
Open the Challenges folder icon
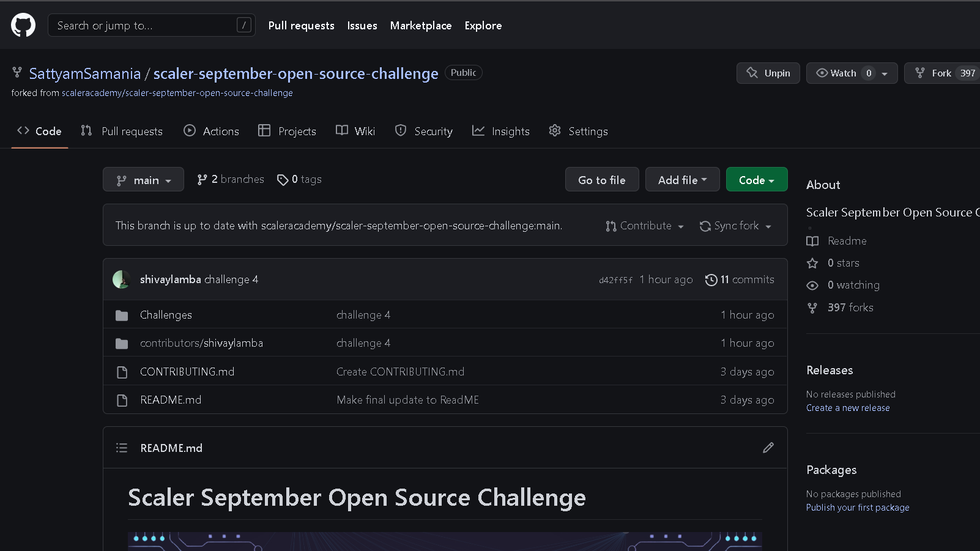click(x=121, y=314)
